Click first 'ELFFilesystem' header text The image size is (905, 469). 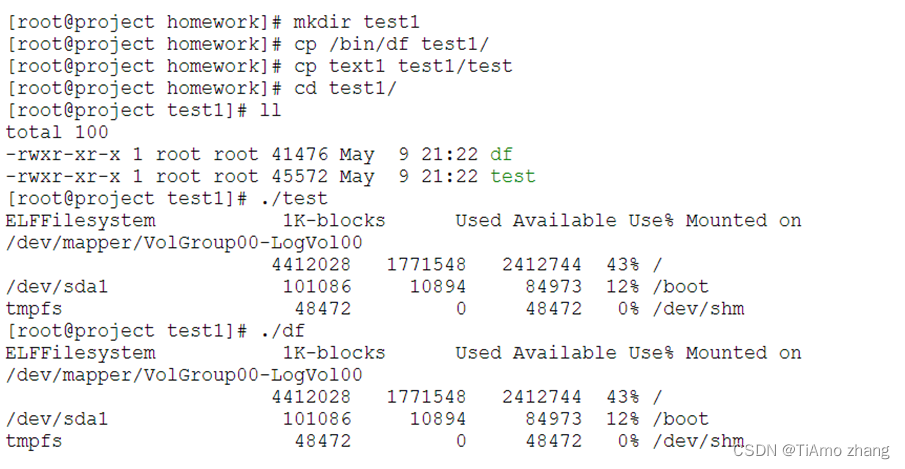click(x=80, y=220)
